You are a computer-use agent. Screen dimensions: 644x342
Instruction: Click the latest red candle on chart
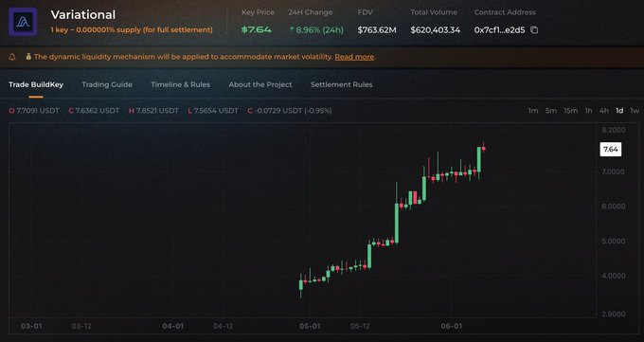pos(483,149)
